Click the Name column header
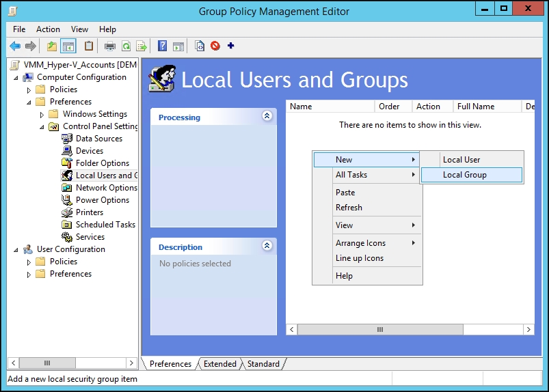549x392 pixels. tap(330, 107)
